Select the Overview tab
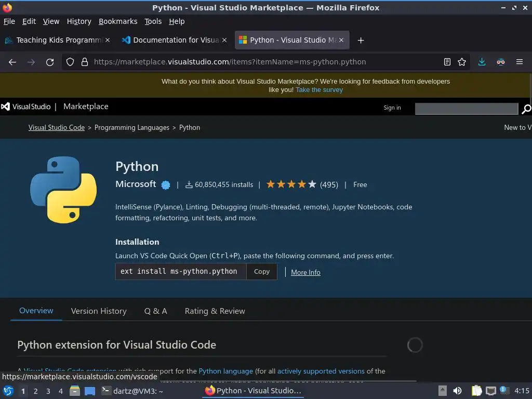Screen dimensions: 532x399 pyautogui.click(x=36, y=311)
